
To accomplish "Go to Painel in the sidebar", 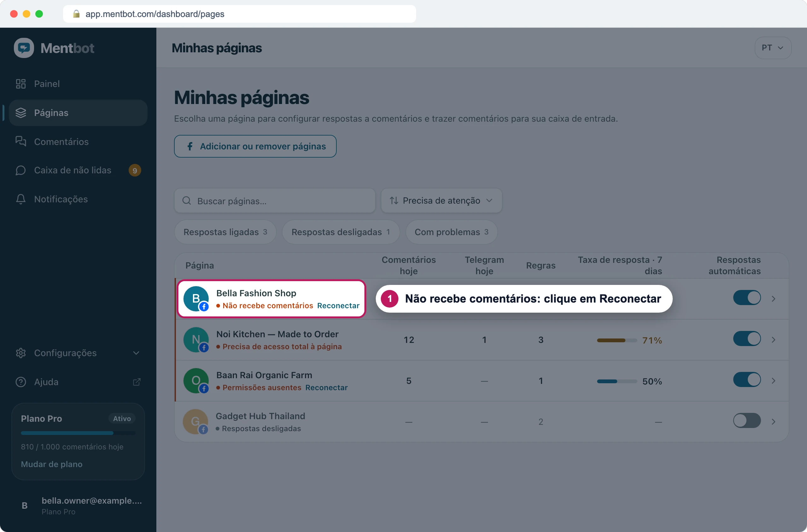I will pos(78,84).
